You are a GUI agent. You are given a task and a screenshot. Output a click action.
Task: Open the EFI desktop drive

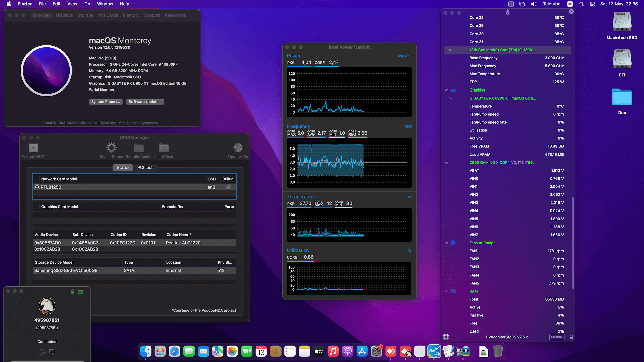click(622, 59)
